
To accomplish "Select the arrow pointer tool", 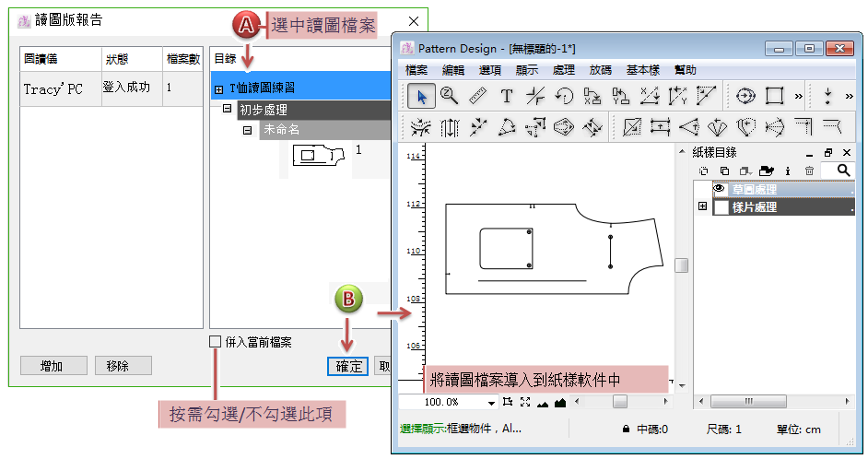I will coord(422,95).
